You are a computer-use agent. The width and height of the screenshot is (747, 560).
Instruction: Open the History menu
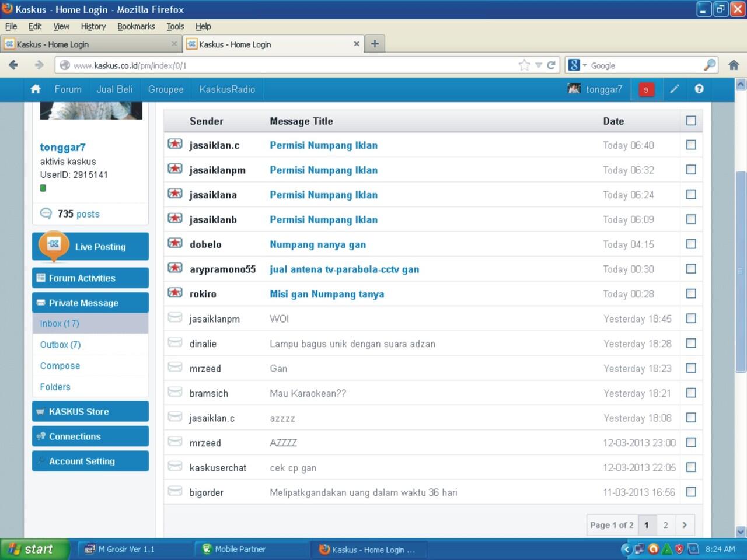click(x=93, y=26)
